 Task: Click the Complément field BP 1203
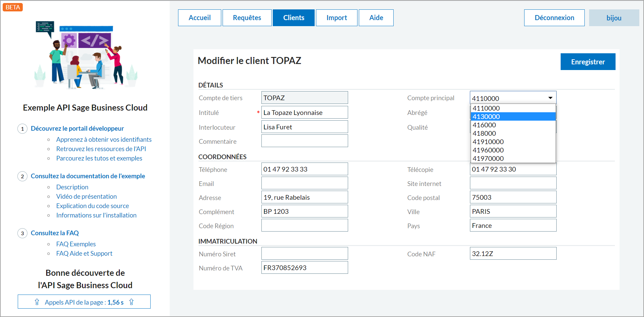[305, 211]
